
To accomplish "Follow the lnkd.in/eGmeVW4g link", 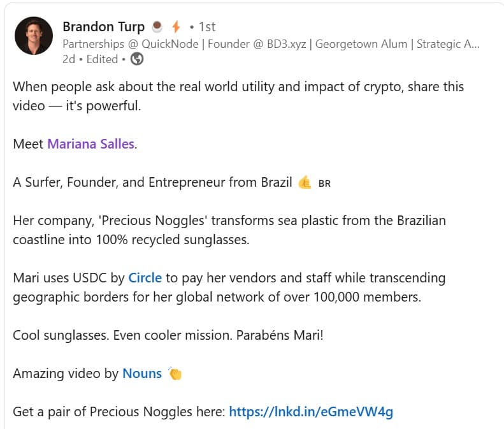I will pyautogui.click(x=310, y=412).
